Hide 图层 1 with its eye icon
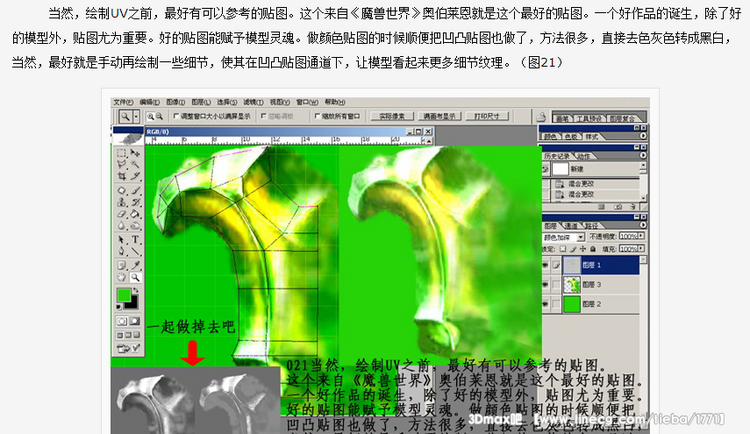The height and width of the screenshot is (434, 750). (545, 265)
